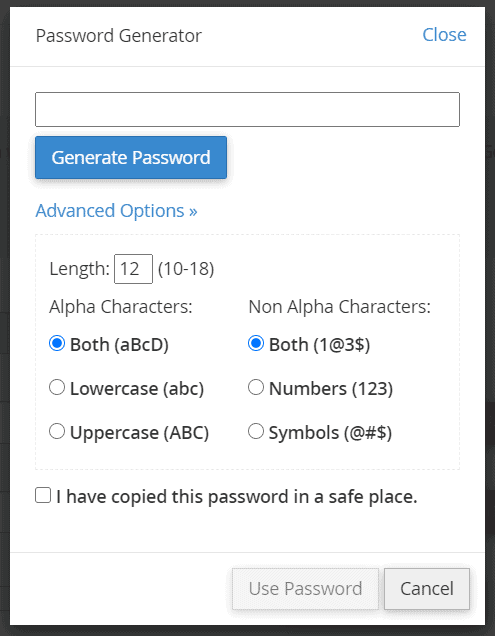
Task: Cancel the password generator dialog
Action: coord(427,589)
